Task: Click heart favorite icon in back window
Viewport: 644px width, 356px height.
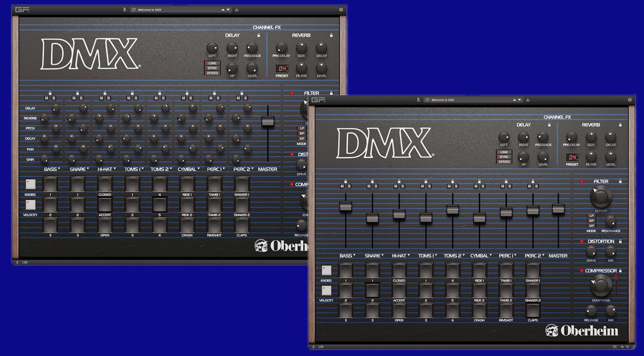Action: [134, 10]
